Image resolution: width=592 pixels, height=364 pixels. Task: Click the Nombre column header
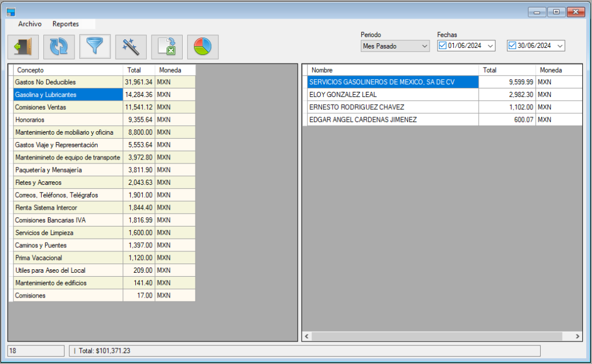point(393,70)
